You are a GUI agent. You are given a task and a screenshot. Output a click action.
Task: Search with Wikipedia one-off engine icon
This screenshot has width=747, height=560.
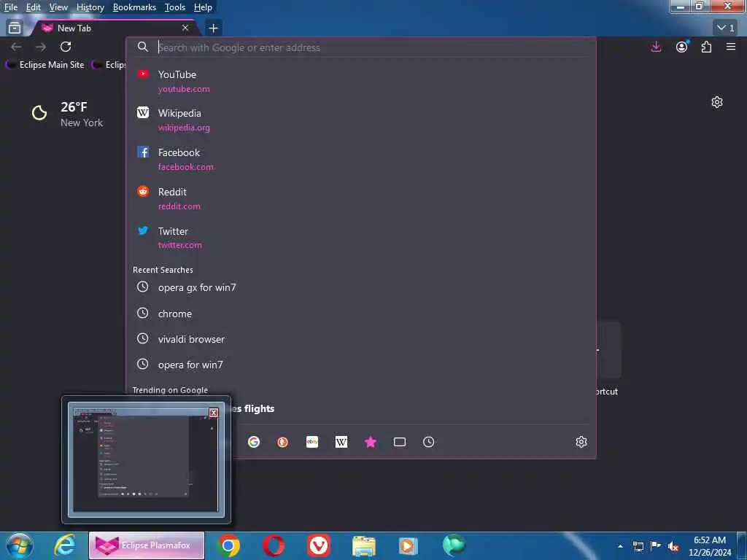tap(341, 442)
